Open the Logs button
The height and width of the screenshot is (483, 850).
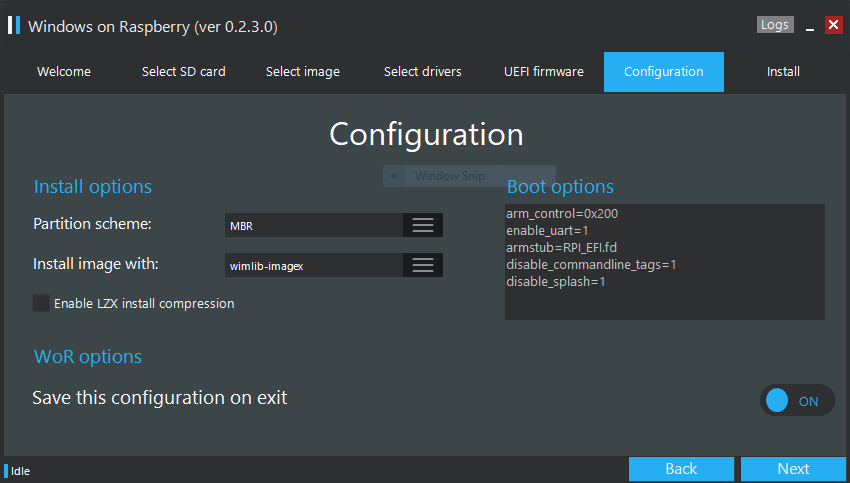(775, 25)
